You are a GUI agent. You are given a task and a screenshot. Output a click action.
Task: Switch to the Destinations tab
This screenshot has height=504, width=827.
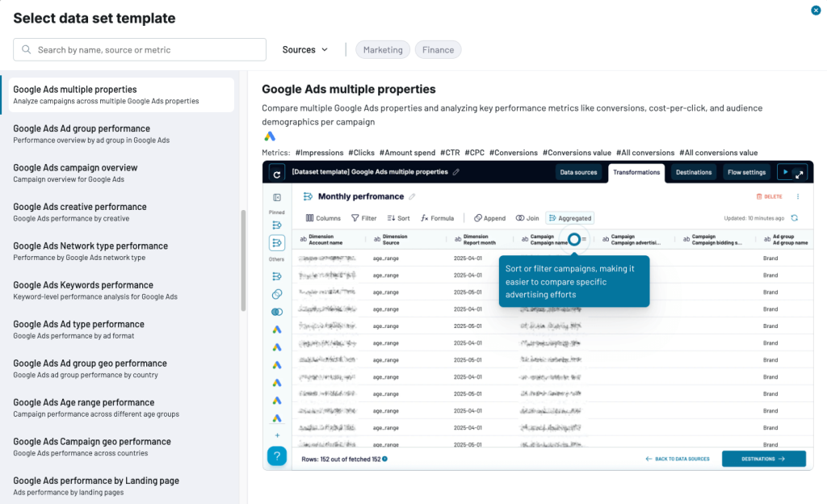tap(694, 172)
